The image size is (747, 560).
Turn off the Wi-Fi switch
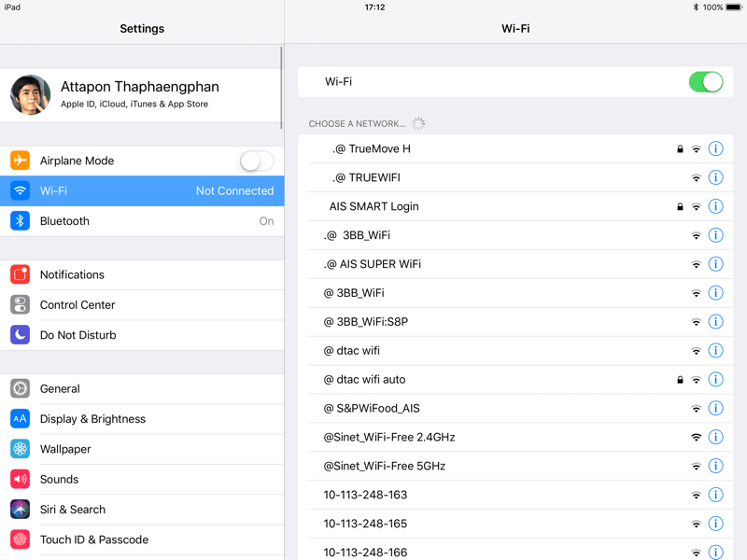tap(706, 82)
